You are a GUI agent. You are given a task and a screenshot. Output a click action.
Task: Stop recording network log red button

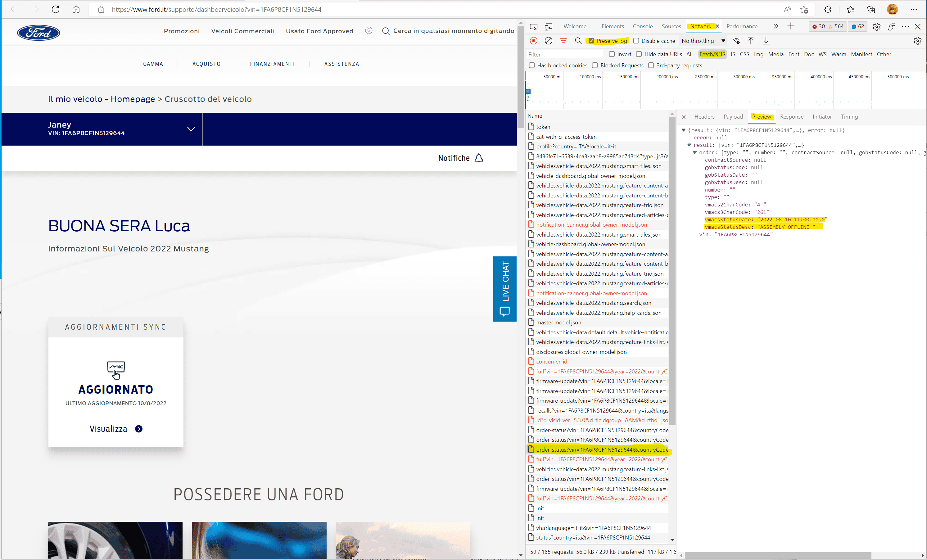(x=533, y=41)
